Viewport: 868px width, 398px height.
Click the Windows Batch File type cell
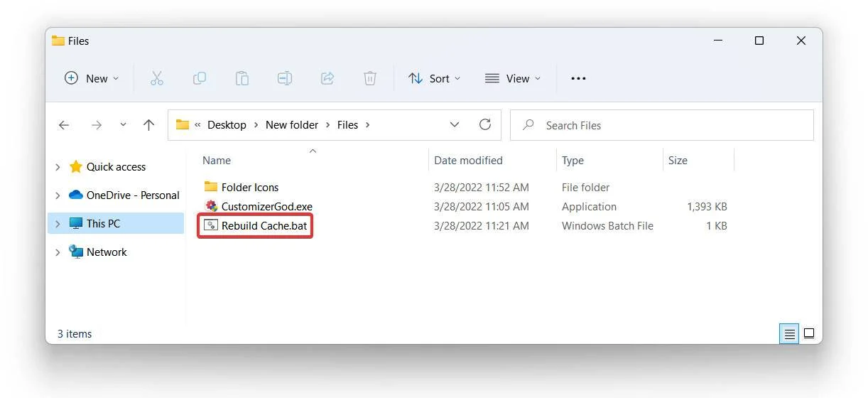coord(607,225)
